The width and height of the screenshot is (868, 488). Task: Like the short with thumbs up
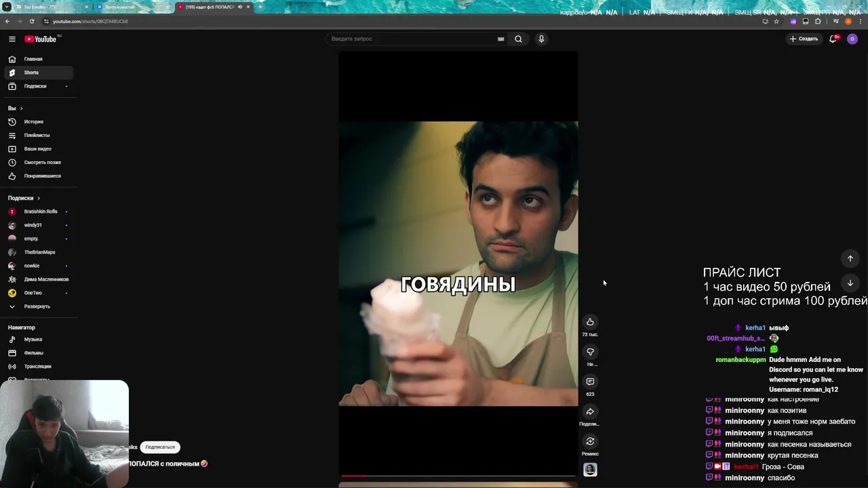(x=590, y=322)
